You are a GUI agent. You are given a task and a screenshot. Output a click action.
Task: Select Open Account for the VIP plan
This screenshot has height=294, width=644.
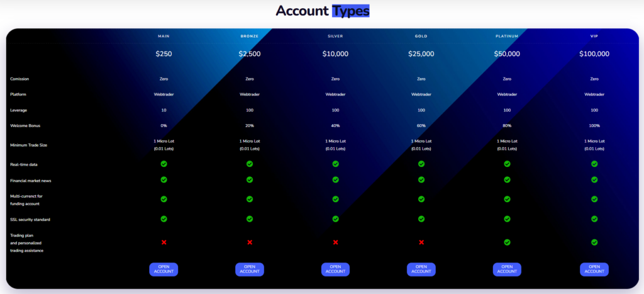pyautogui.click(x=594, y=269)
